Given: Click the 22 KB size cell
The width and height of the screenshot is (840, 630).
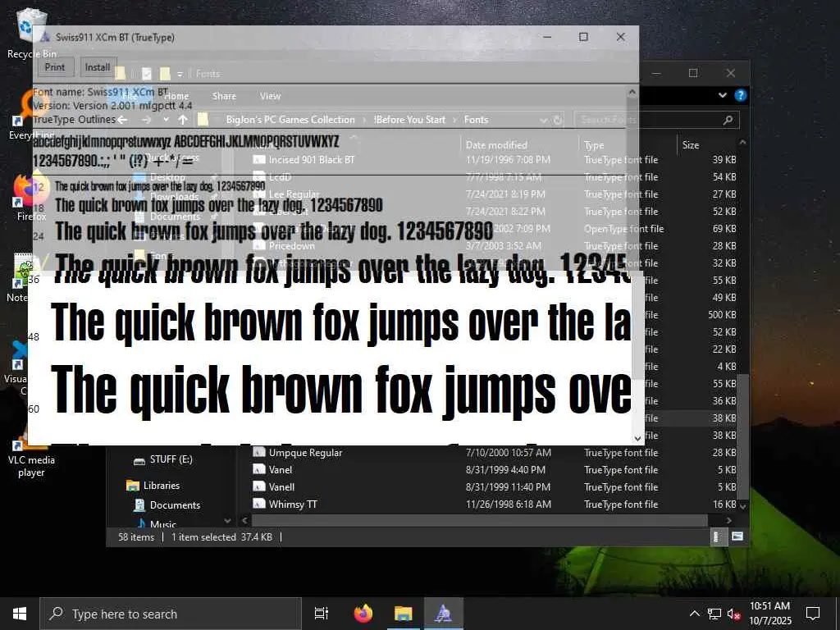Looking at the screenshot, I should 724,349.
